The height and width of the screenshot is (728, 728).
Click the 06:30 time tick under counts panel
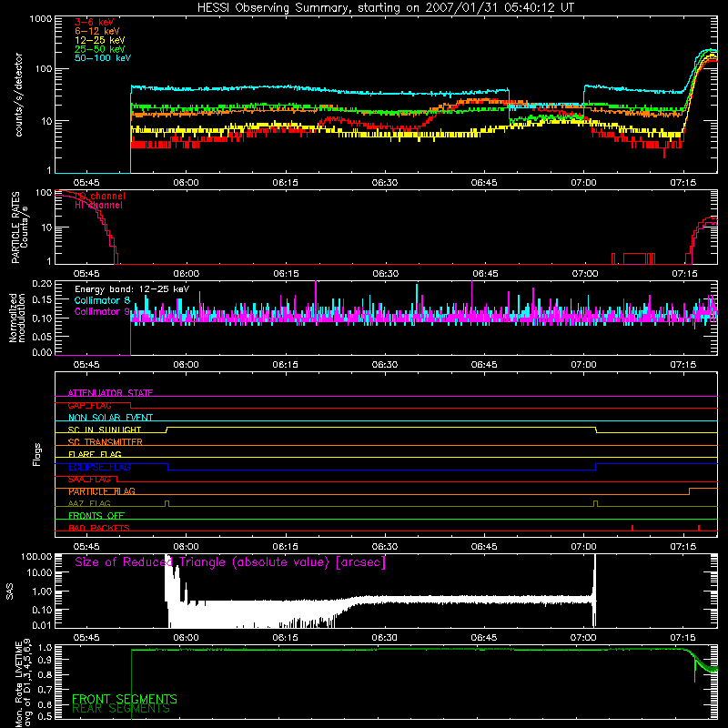pyautogui.click(x=385, y=183)
